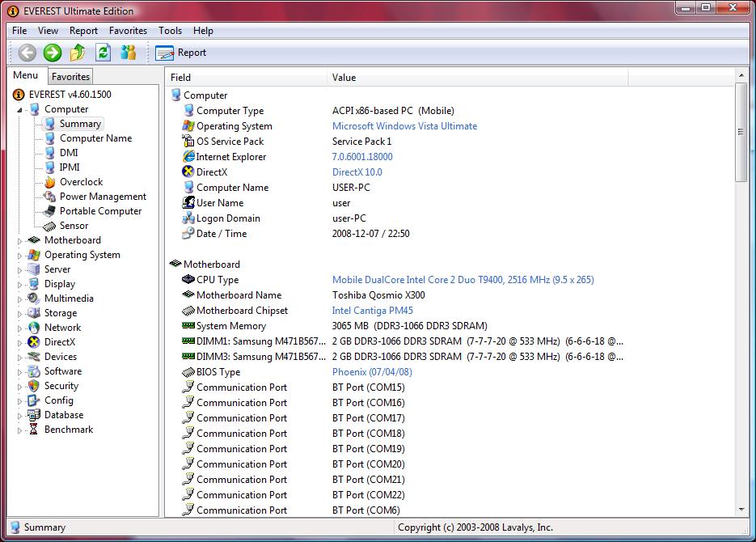The height and width of the screenshot is (542, 756).
Task: Expand the Network tree node
Action: tap(19, 328)
